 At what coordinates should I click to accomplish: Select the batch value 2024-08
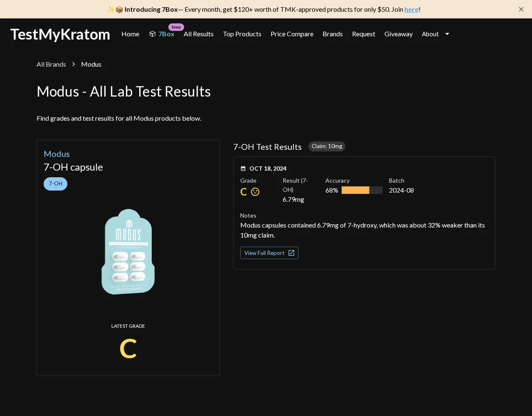coord(401,190)
